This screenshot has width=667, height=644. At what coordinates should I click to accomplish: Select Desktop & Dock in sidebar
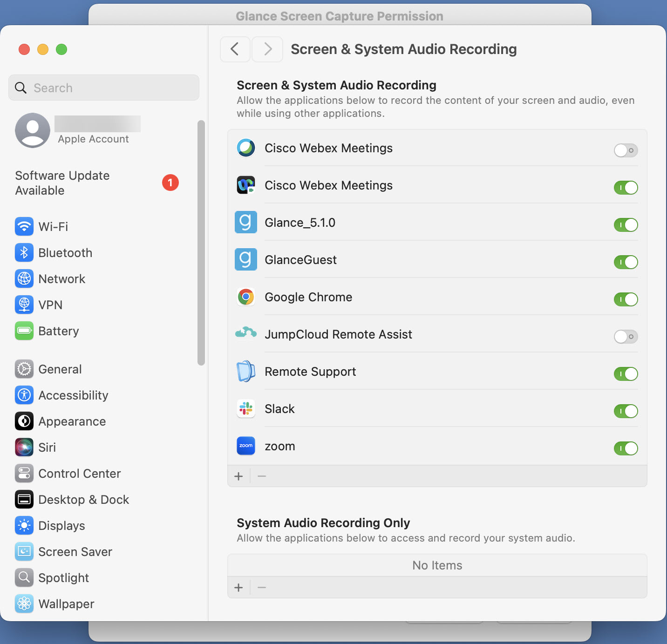pos(83,500)
